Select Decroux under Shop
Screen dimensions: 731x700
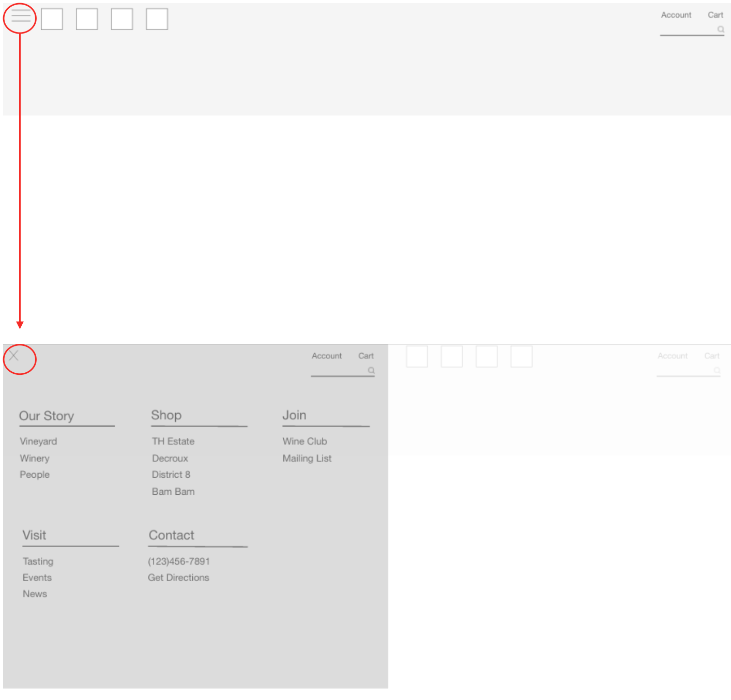170,459
